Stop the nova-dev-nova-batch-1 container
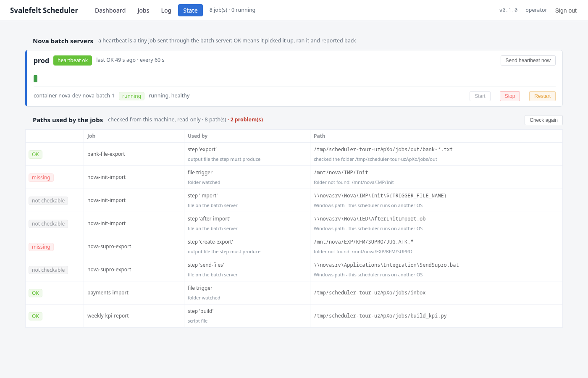Screen dimensions: 588x378 coord(510,96)
